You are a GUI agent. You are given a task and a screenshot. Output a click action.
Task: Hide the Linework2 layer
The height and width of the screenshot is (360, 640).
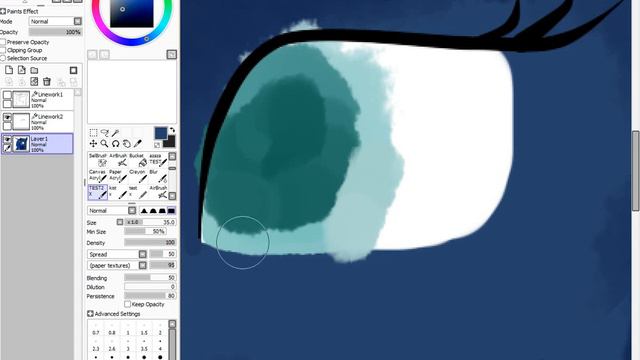tap(7, 118)
